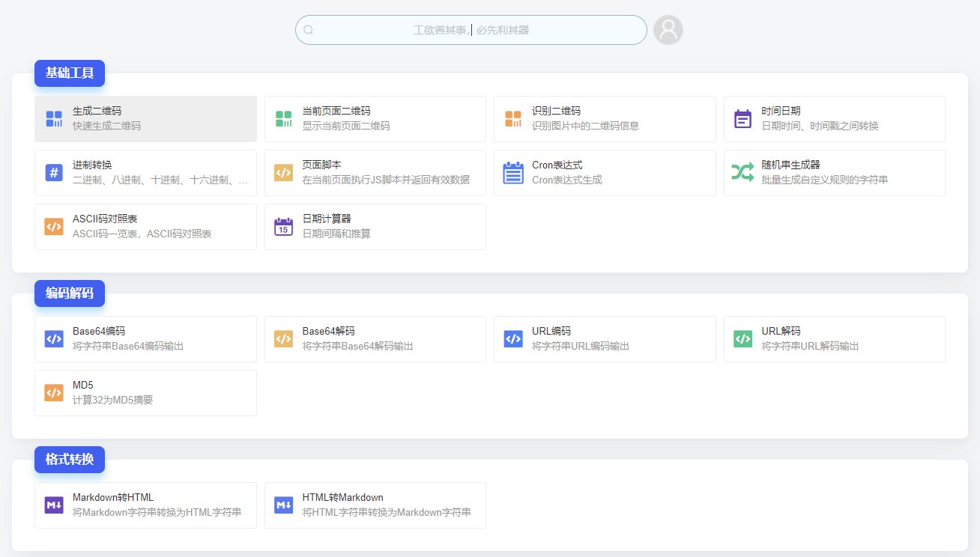Select the 基础工具 category tab
980x557 pixels.
pos(70,73)
